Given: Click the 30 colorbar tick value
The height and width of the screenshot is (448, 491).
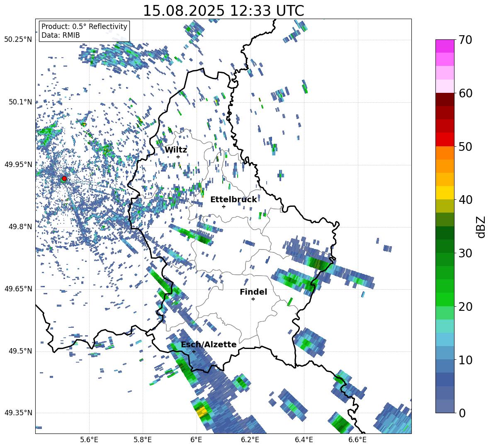Looking at the screenshot, I should (x=465, y=253).
